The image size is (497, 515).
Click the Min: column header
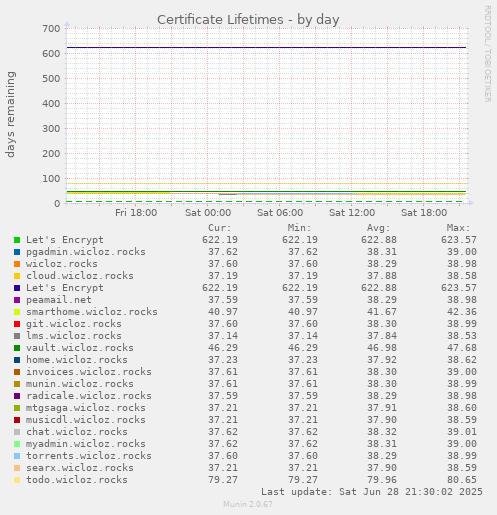[x=299, y=228]
